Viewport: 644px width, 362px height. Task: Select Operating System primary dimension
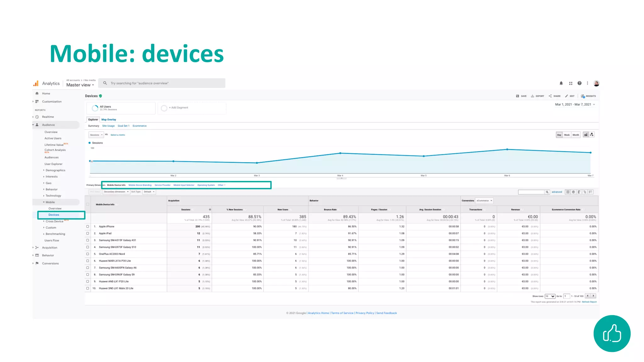click(206, 185)
